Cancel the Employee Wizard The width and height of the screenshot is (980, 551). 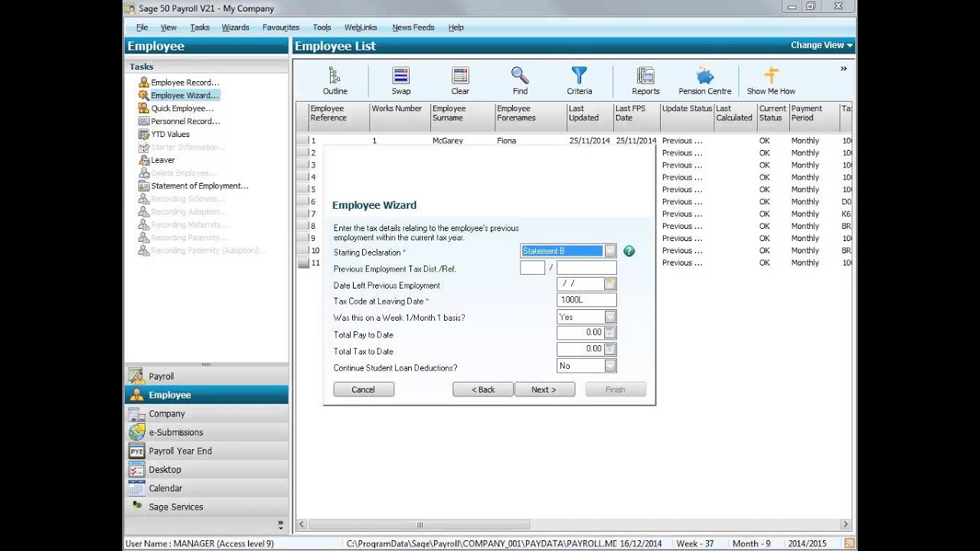pyautogui.click(x=364, y=390)
